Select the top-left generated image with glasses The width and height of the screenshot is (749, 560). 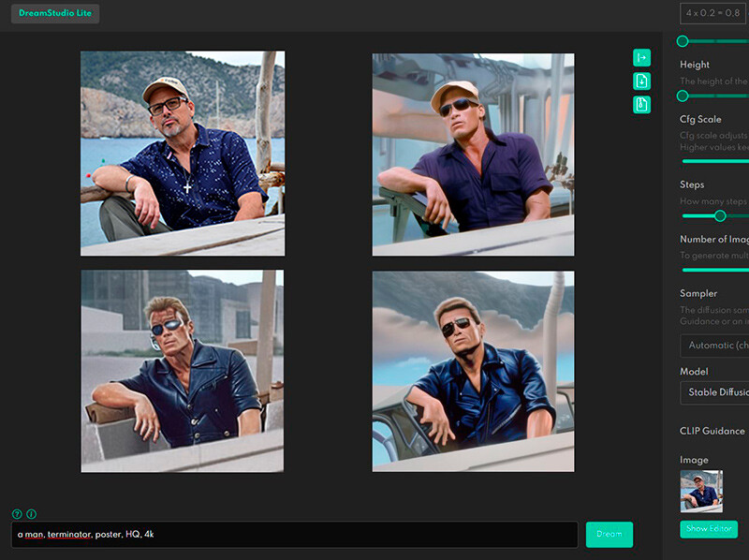click(x=183, y=153)
